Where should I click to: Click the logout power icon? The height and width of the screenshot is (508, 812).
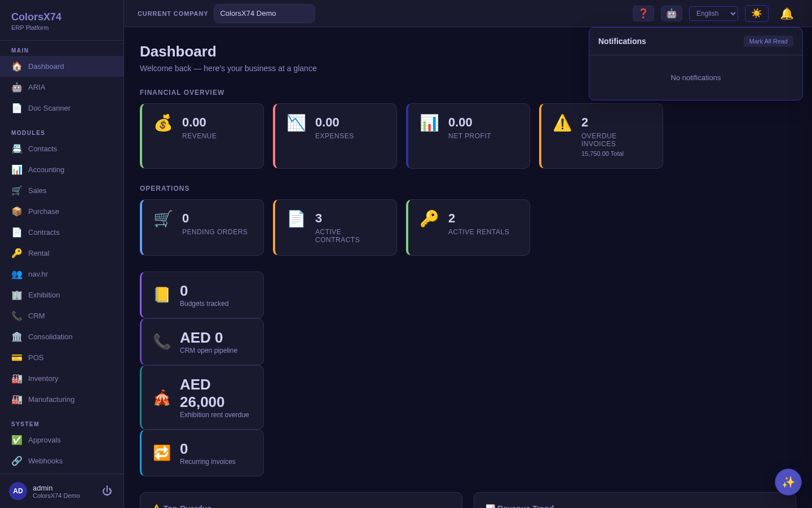click(107, 491)
